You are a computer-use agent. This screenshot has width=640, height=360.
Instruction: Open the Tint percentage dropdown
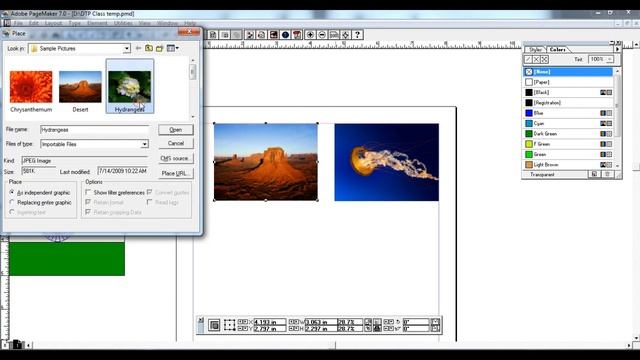pyautogui.click(x=609, y=60)
